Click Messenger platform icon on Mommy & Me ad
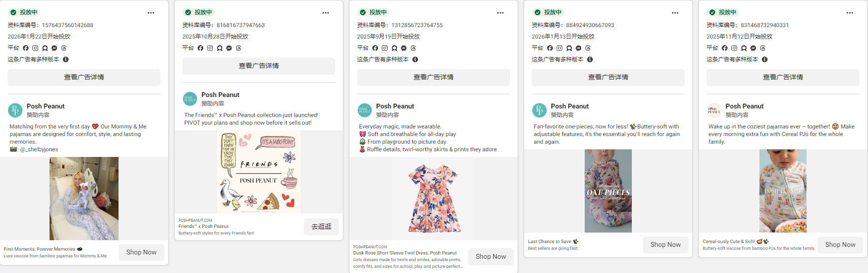This screenshot has width=868, height=273. [54, 48]
